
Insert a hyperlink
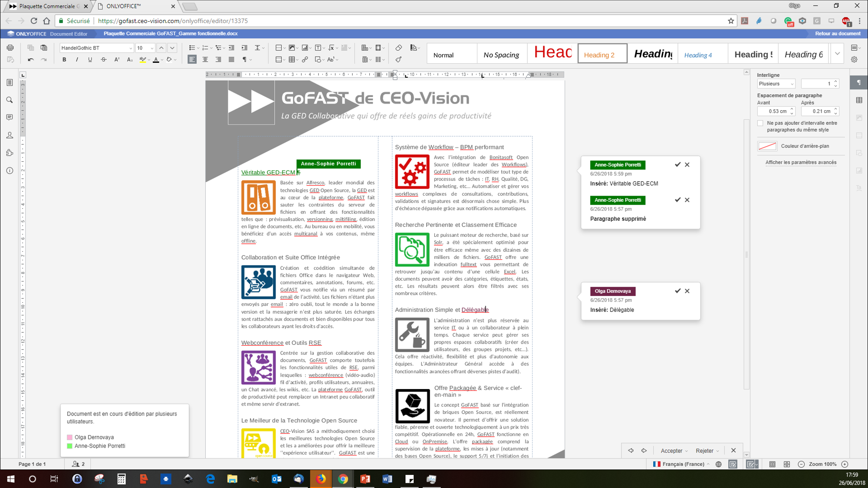(x=305, y=59)
